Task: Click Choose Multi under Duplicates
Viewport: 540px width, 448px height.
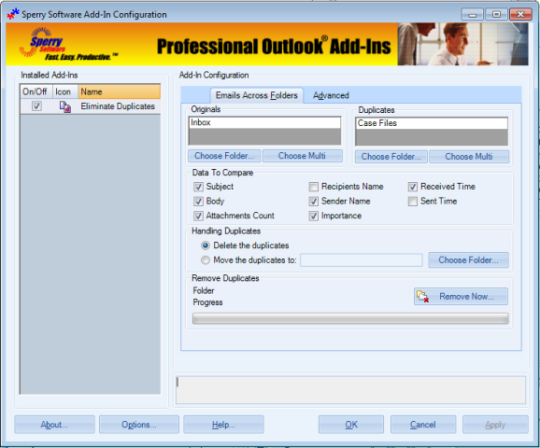Action: coord(469,156)
